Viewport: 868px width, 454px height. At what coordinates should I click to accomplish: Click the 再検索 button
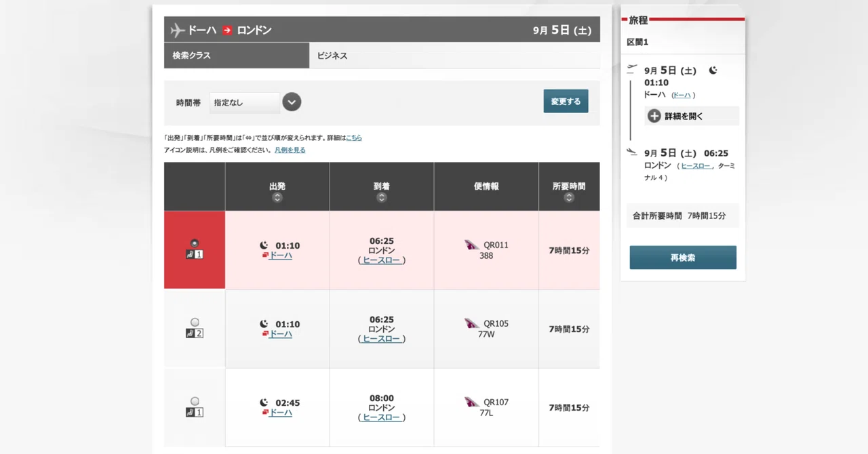(x=683, y=257)
